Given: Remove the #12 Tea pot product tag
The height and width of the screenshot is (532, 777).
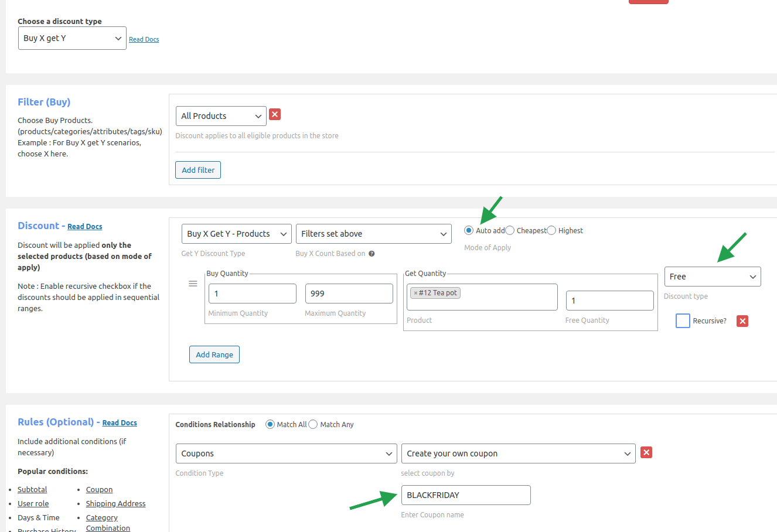Looking at the screenshot, I should (415, 293).
